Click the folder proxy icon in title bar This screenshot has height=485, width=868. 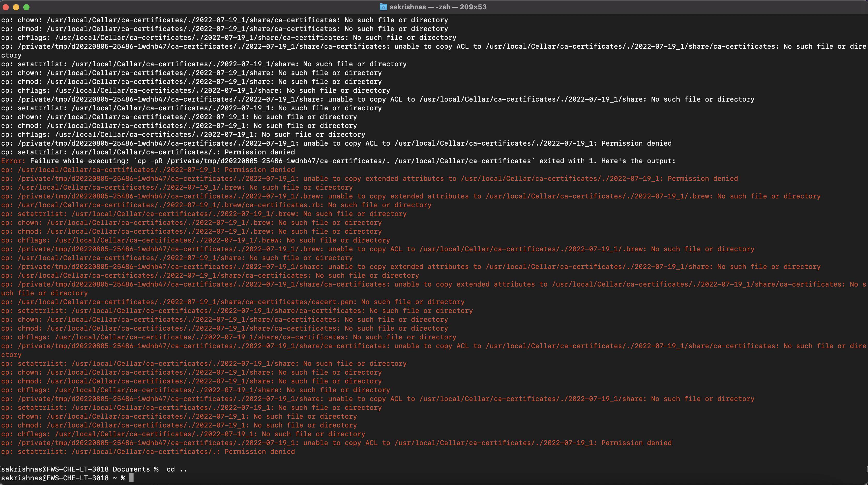click(x=383, y=7)
